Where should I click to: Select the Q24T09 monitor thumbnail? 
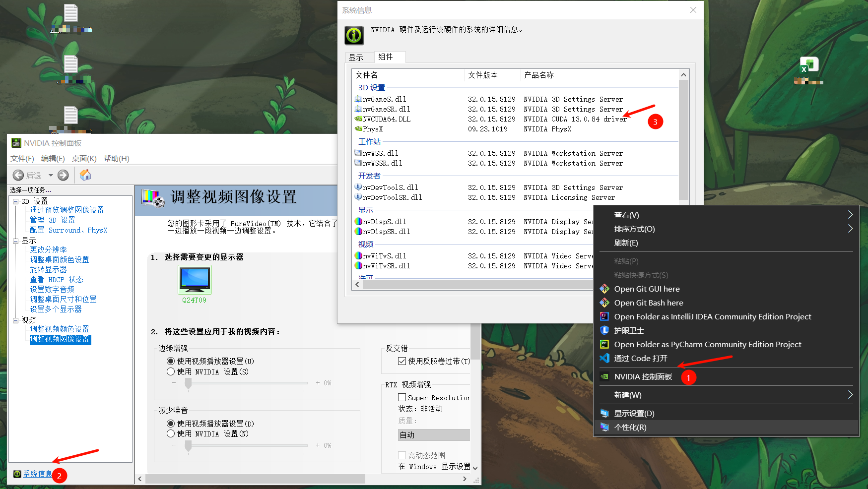point(195,279)
